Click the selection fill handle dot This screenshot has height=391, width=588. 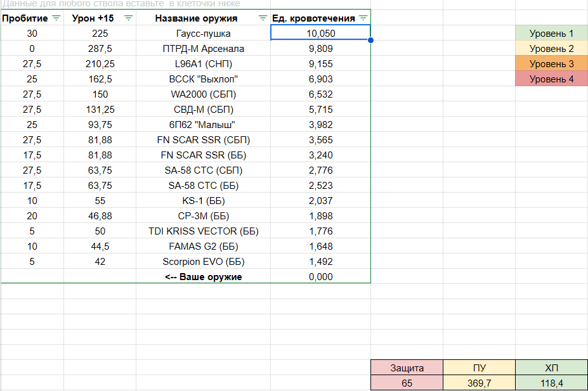pyautogui.click(x=370, y=40)
